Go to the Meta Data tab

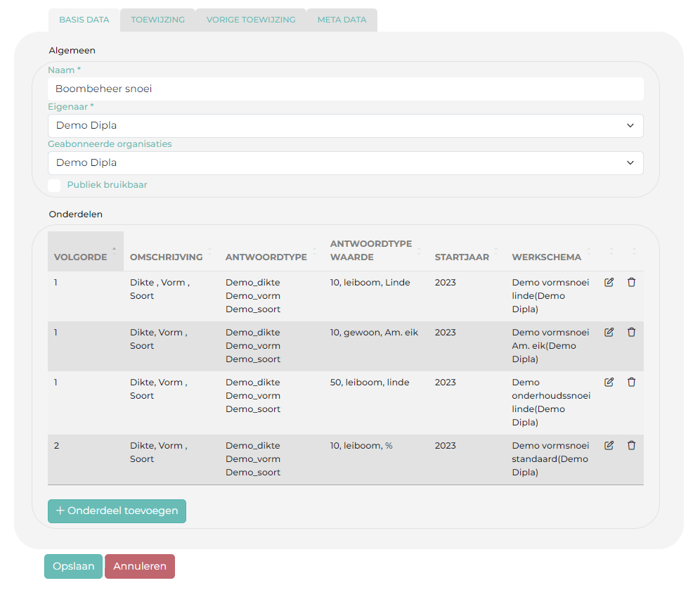point(342,20)
